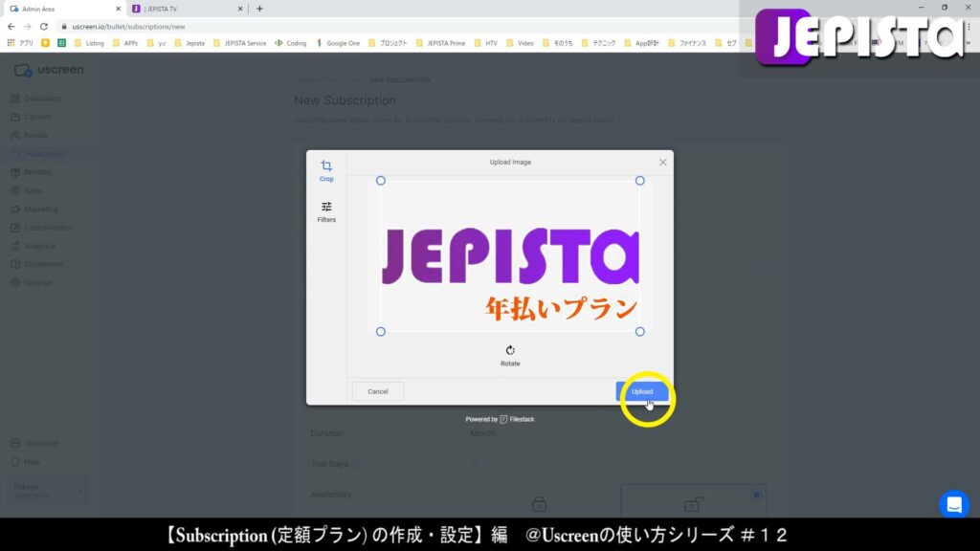Image resolution: width=980 pixels, height=551 pixels.
Task: Click the JEPISTA image preview in the dialog
Action: click(x=510, y=256)
